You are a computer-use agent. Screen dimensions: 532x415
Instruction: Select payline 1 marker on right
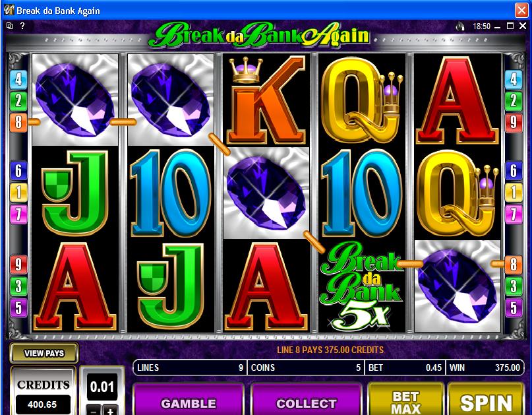pos(514,193)
